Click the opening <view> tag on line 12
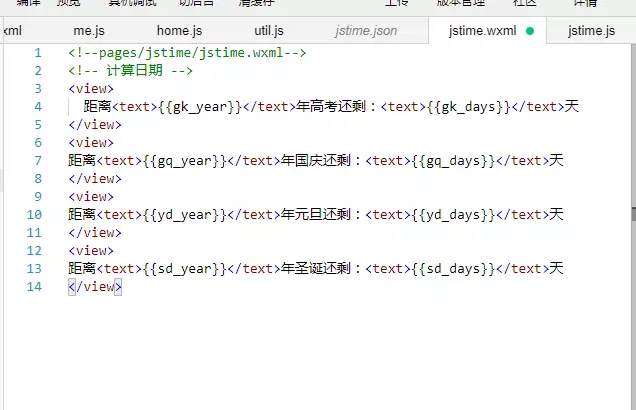The image size is (636, 410). [x=91, y=251]
